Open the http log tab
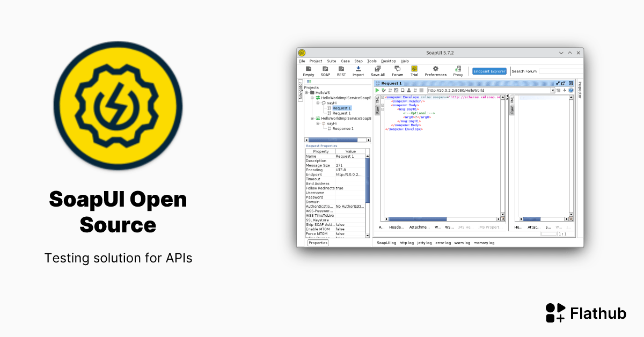Screen dimensions: 644x337 (407, 243)
